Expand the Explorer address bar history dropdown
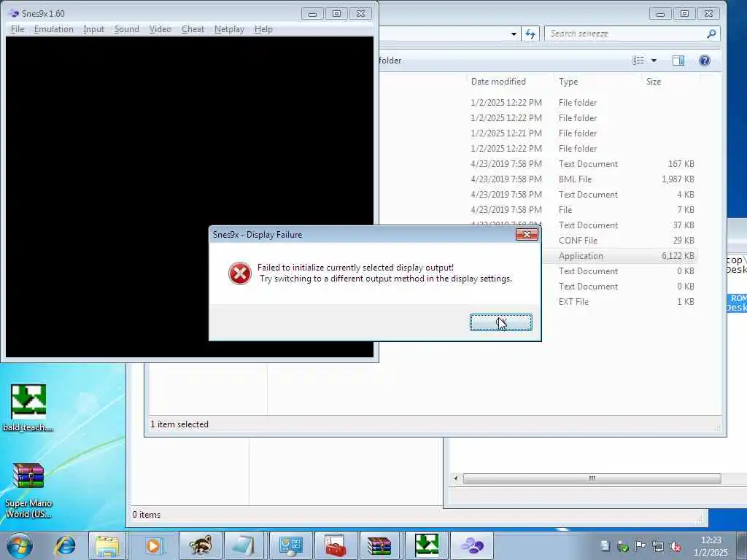Screen dimensions: 747x560 [x=514, y=34]
